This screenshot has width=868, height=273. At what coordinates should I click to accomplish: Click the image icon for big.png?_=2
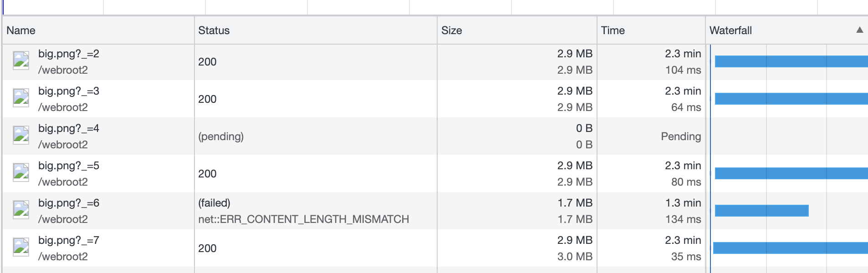click(x=21, y=61)
